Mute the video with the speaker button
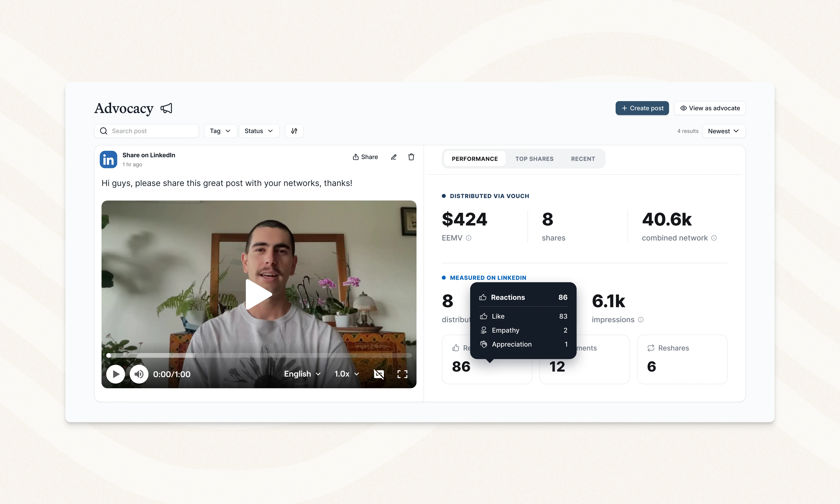The width and height of the screenshot is (840, 504). 139,374
